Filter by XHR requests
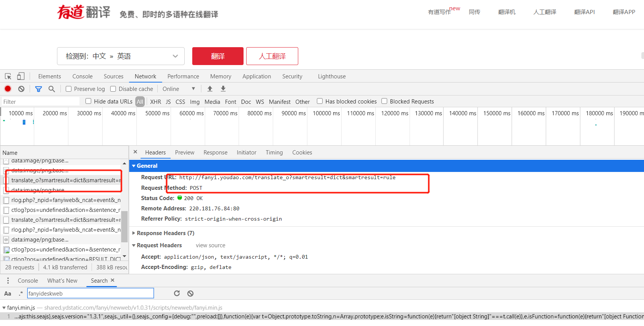The width and height of the screenshot is (644, 326). click(x=155, y=102)
